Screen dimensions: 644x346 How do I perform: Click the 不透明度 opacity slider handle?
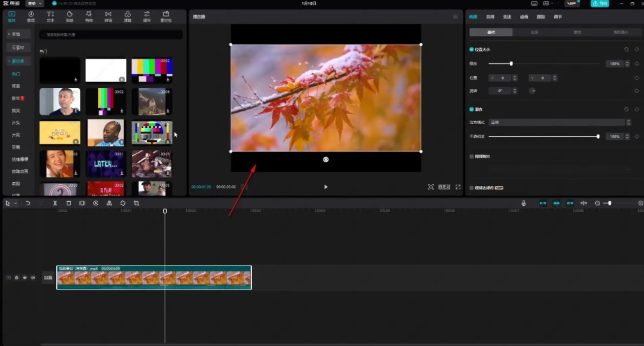598,137
